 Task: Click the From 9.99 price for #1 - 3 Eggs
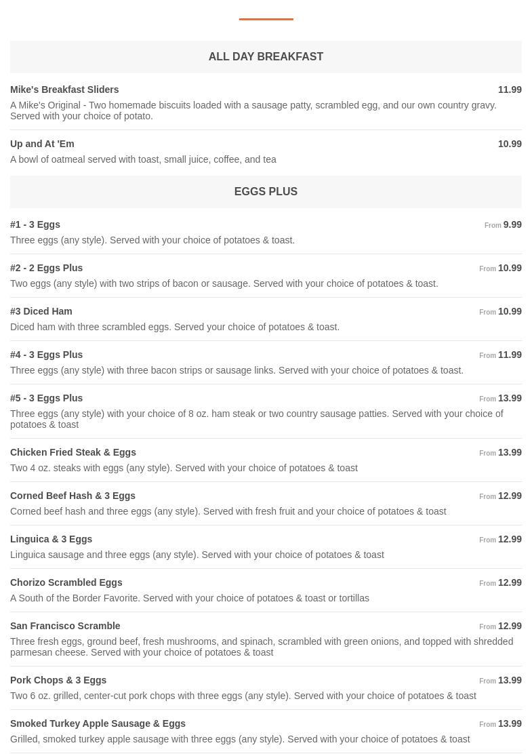coord(504,224)
